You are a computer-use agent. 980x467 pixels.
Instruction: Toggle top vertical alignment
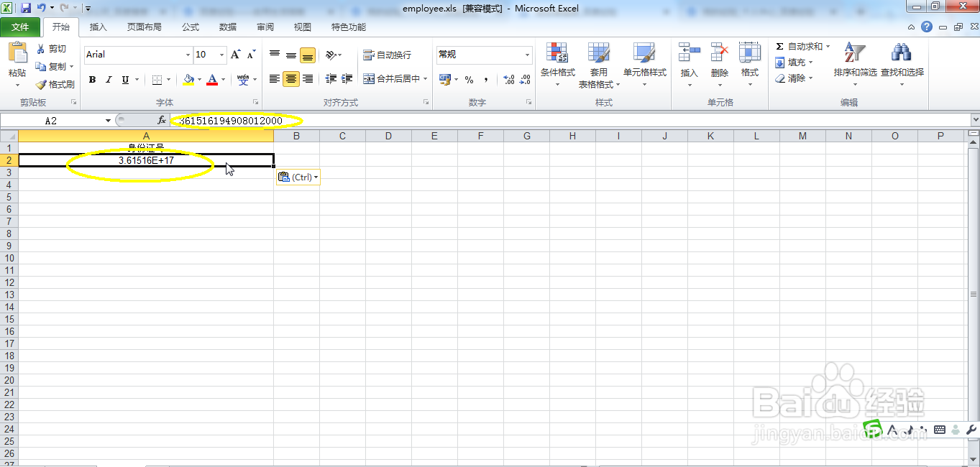tap(275, 55)
